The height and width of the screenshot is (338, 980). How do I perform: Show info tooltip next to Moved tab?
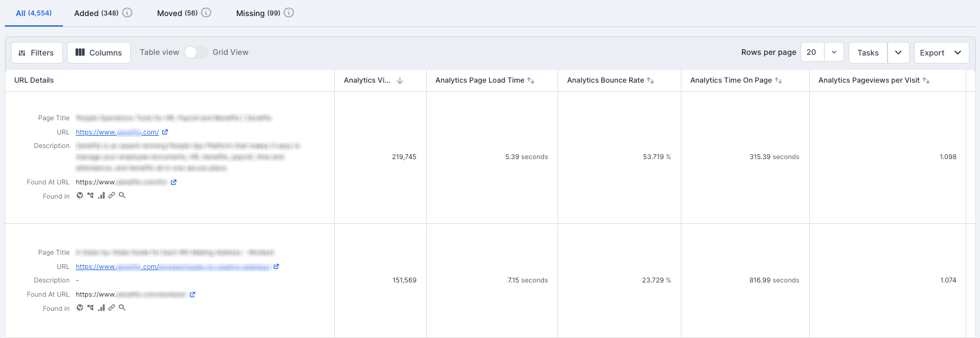point(207,13)
